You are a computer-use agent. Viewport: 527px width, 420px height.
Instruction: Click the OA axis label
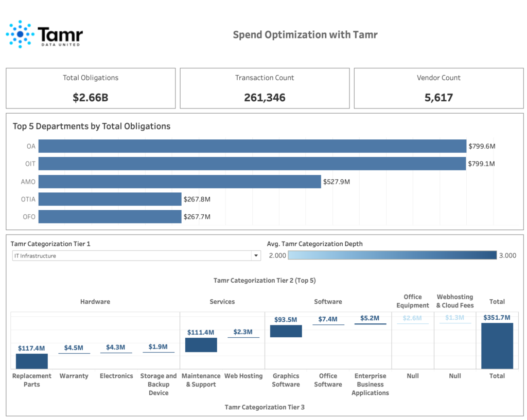[31, 146]
